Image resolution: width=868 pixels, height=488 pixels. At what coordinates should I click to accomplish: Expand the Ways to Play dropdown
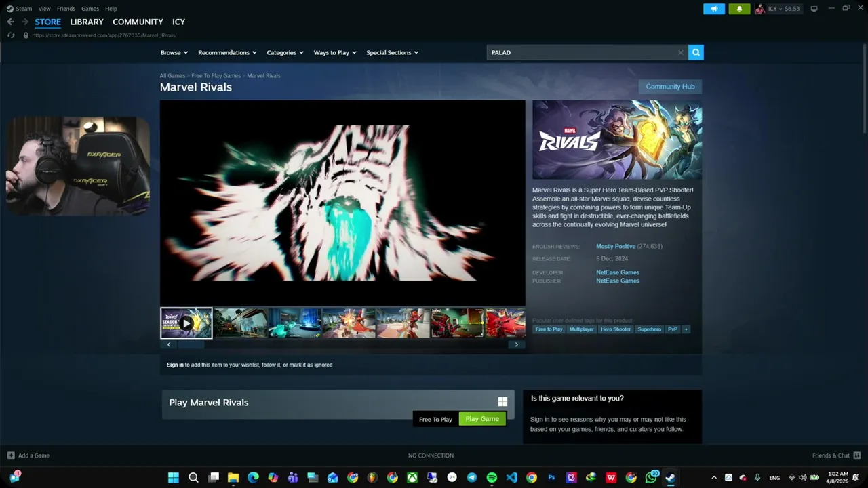[335, 52]
